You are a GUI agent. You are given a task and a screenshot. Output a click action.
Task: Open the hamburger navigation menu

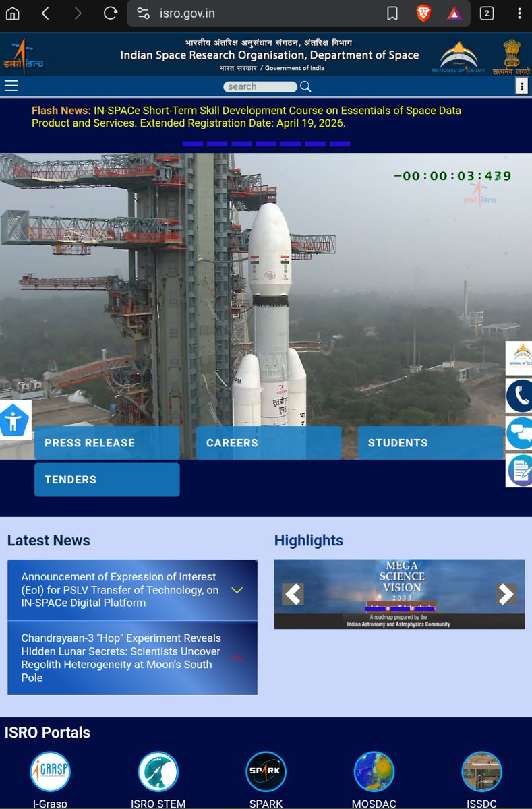click(11, 86)
